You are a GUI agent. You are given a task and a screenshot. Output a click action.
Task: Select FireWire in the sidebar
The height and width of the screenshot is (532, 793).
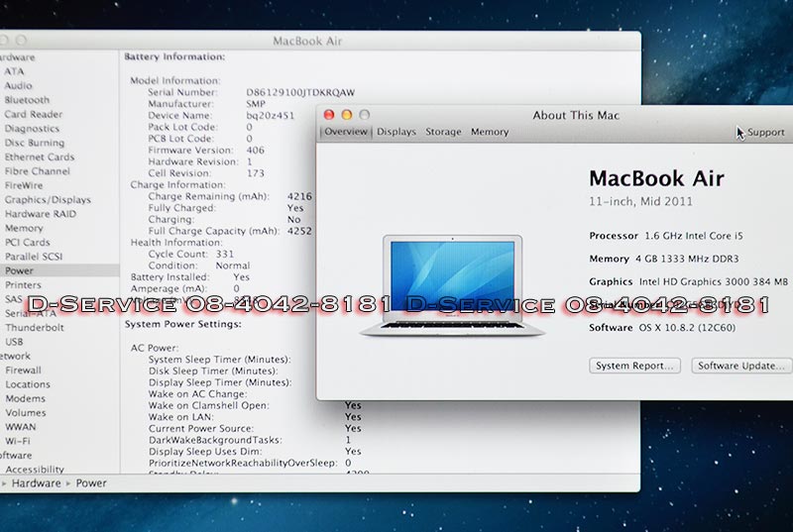click(x=24, y=185)
